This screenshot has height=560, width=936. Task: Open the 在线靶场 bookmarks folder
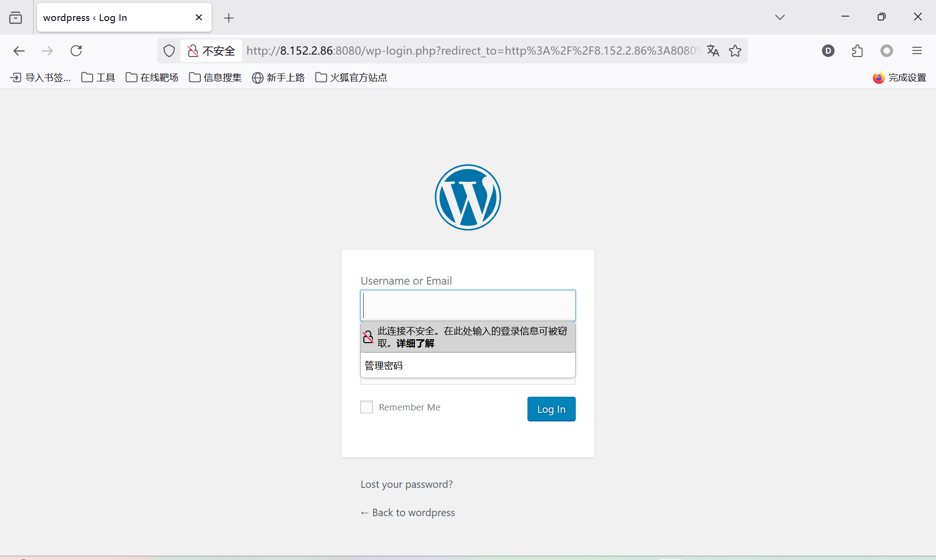click(x=152, y=77)
